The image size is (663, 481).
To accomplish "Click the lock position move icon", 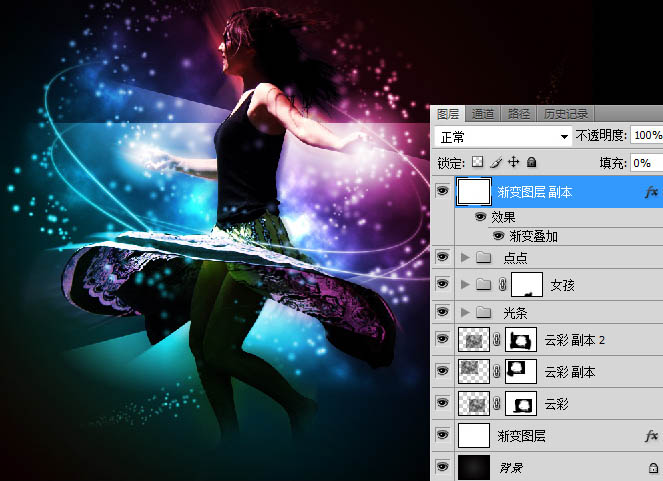I will [x=513, y=161].
